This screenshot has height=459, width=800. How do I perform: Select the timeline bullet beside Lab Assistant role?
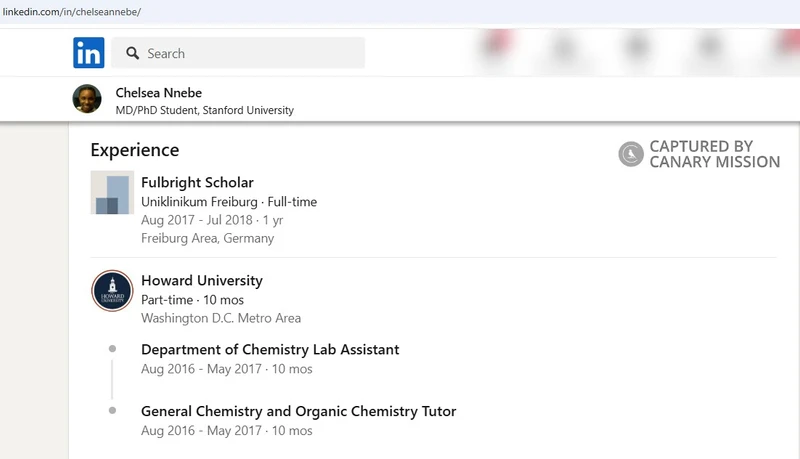pyautogui.click(x=112, y=349)
